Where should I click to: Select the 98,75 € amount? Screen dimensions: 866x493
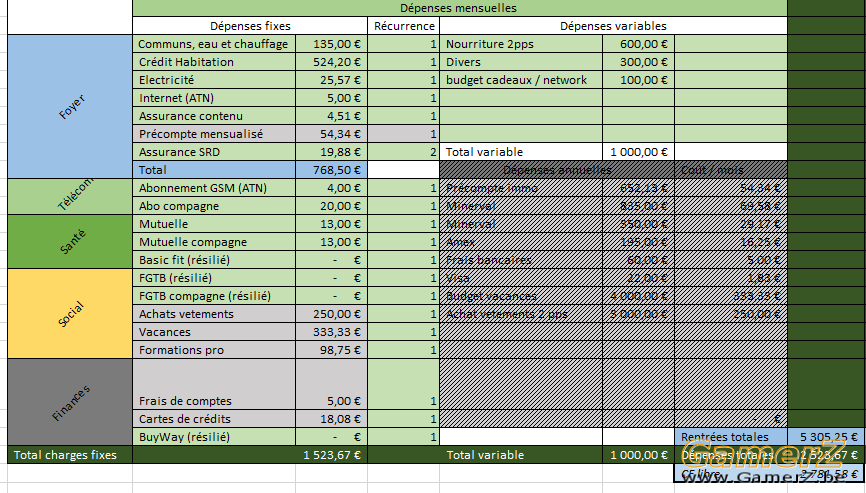[331, 350]
